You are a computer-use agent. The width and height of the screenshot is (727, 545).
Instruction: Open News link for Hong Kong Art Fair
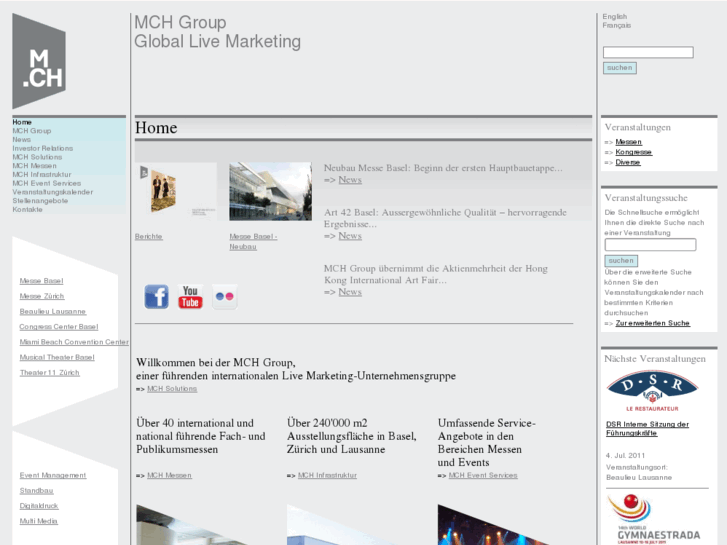350,292
